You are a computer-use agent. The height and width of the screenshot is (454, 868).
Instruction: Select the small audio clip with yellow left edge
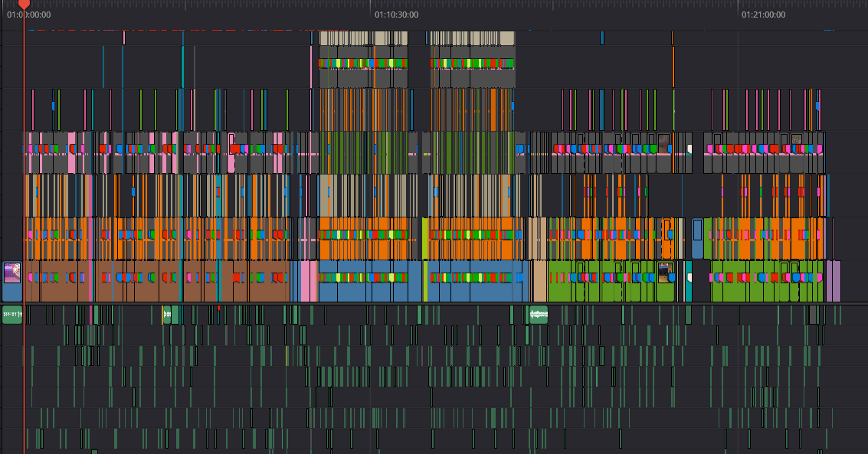[166, 315]
